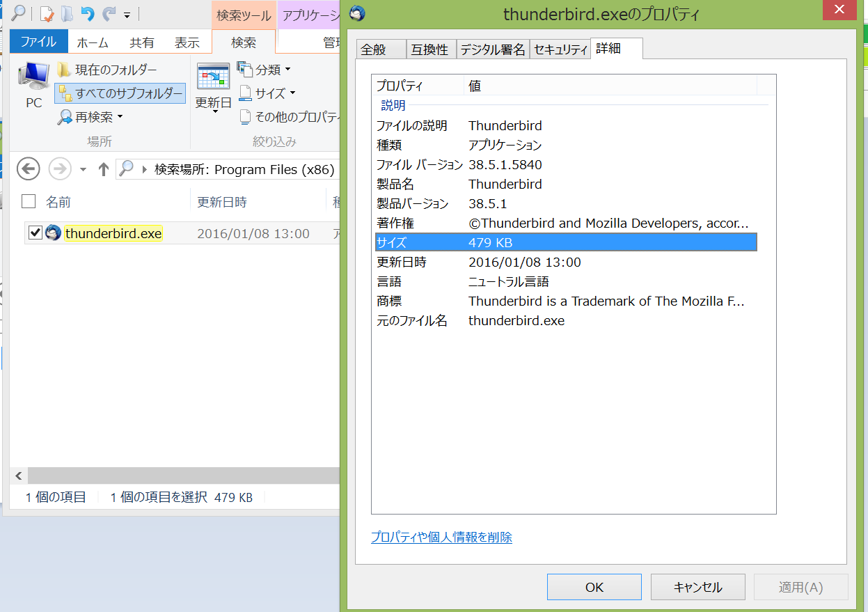868x612 pixels.
Task: Click the new folder icon in quick access toolbar
Action: (67, 13)
